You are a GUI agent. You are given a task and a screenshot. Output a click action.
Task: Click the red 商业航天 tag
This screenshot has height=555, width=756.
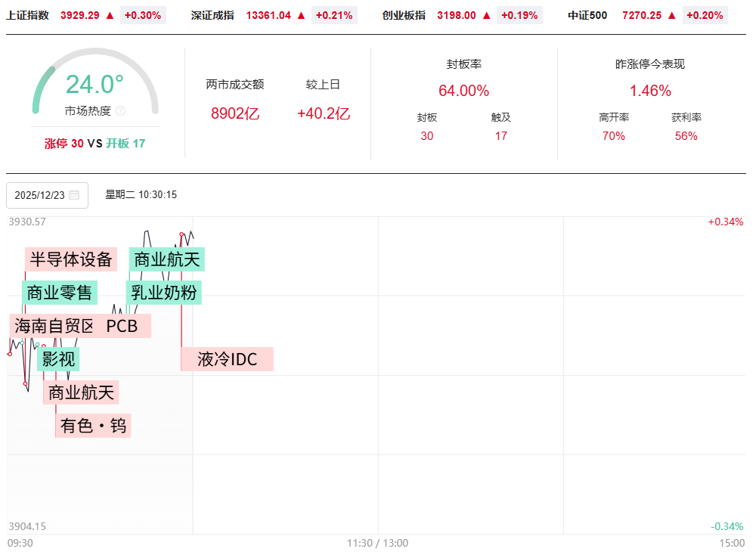click(81, 392)
